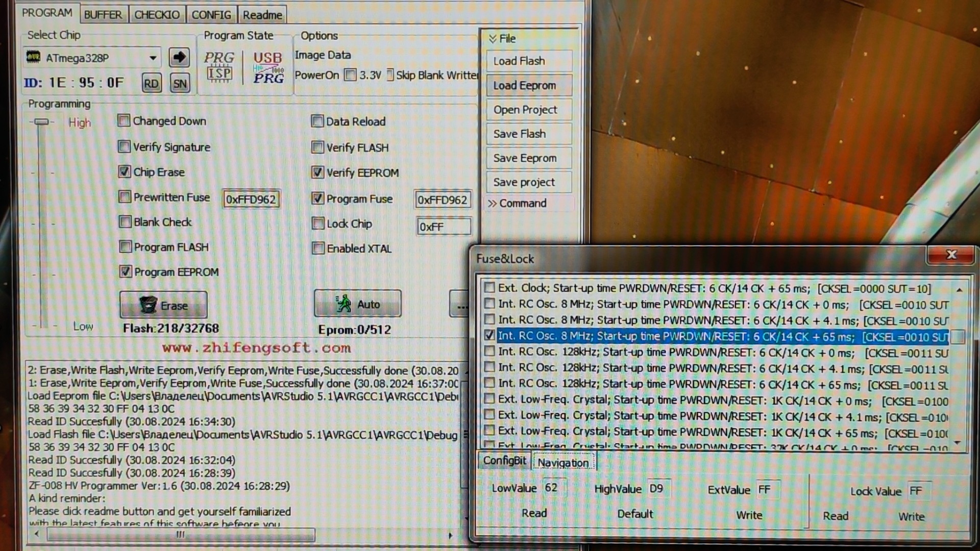
Task: Click the PRG ISP program state icon
Action: pyautogui.click(x=219, y=66)
